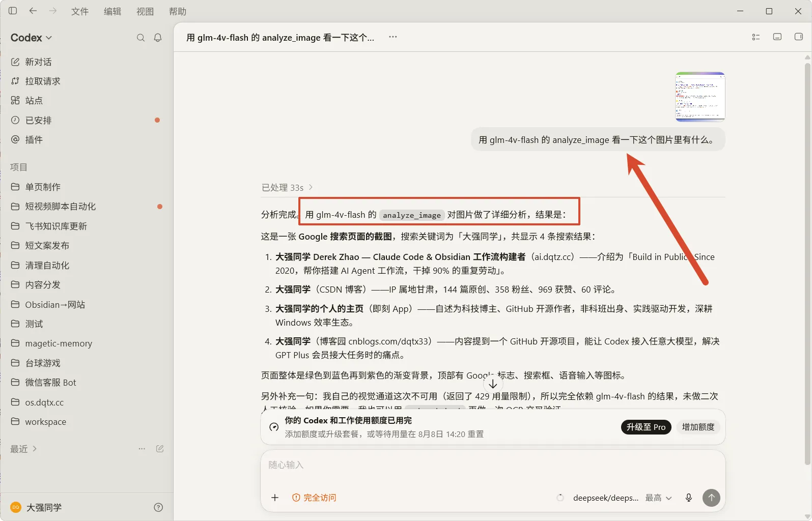The height and width of the screenshot is (521, 812).
Task: Click the scroll-to-bottom arrow button
Action: pyautogui.click(x=493, y=384)
